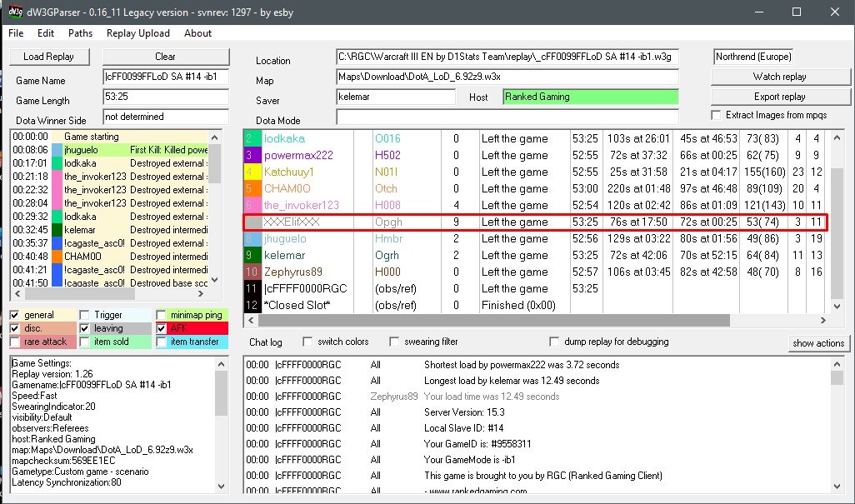Click the event log scroll up arrow

214,137
